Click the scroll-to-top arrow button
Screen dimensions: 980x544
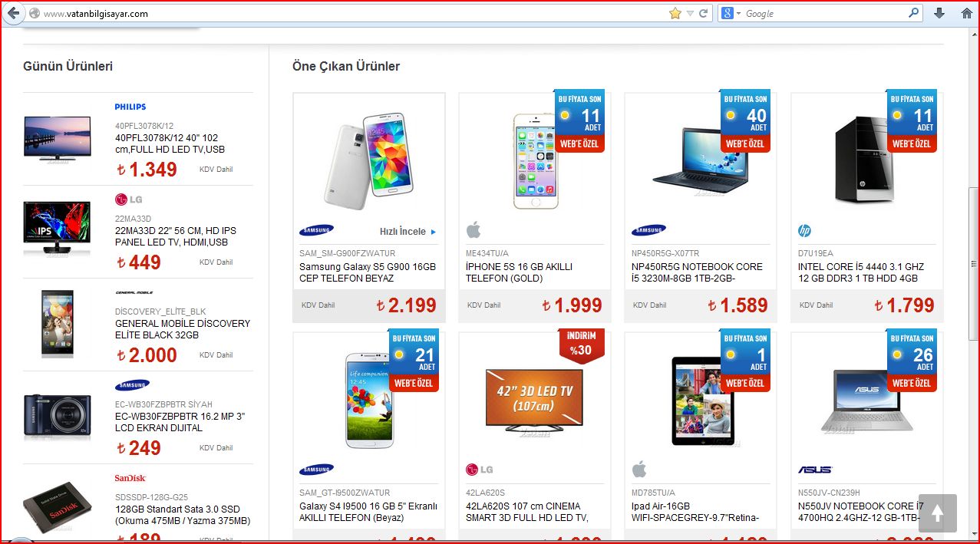click(937, 513)
